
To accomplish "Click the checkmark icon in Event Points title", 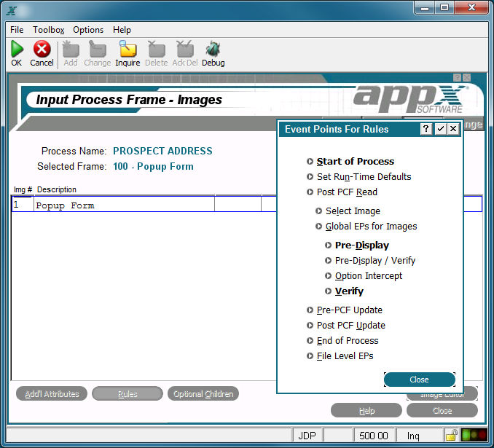I will [440, 129].
